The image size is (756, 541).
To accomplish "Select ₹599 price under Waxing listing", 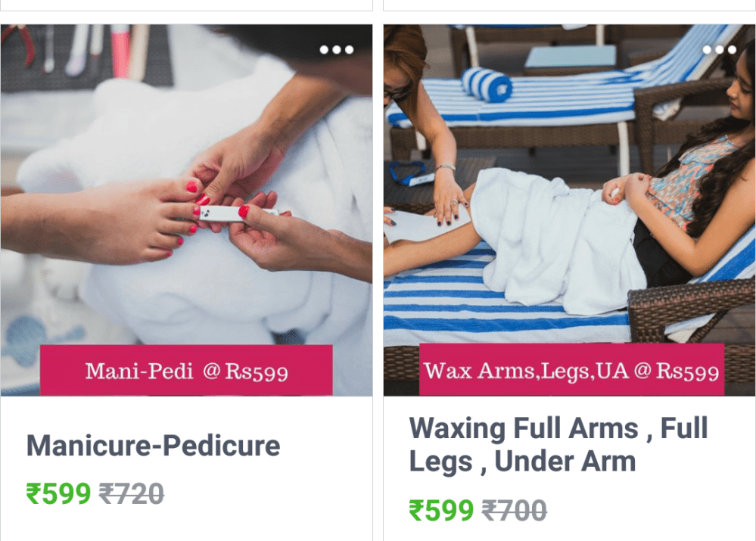I will pyautogui.click(x=441, y=511).
